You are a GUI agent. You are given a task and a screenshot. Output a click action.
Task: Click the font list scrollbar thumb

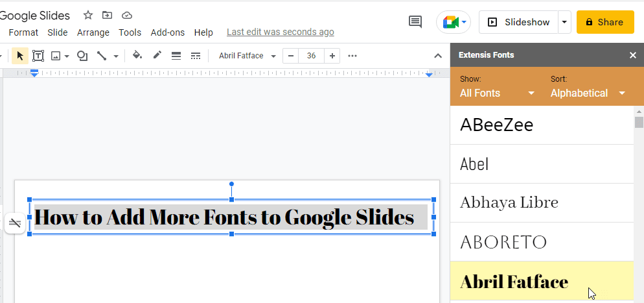point(639,123)
